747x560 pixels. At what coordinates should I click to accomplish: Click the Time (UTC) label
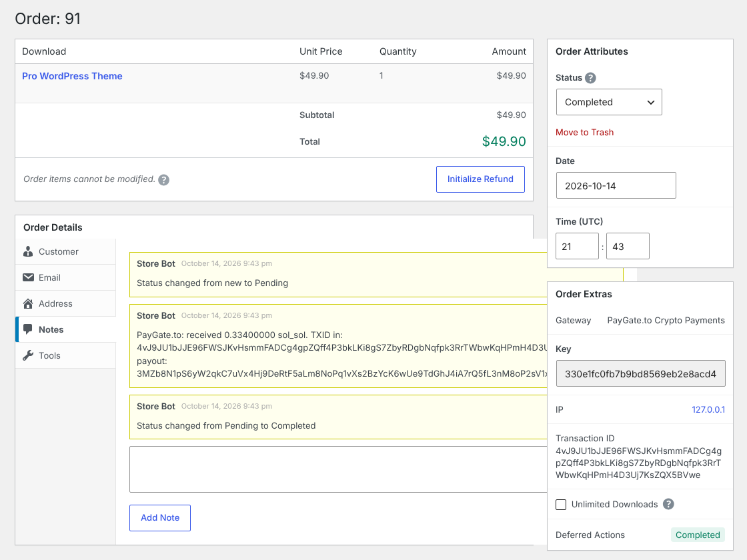(580, 221)
